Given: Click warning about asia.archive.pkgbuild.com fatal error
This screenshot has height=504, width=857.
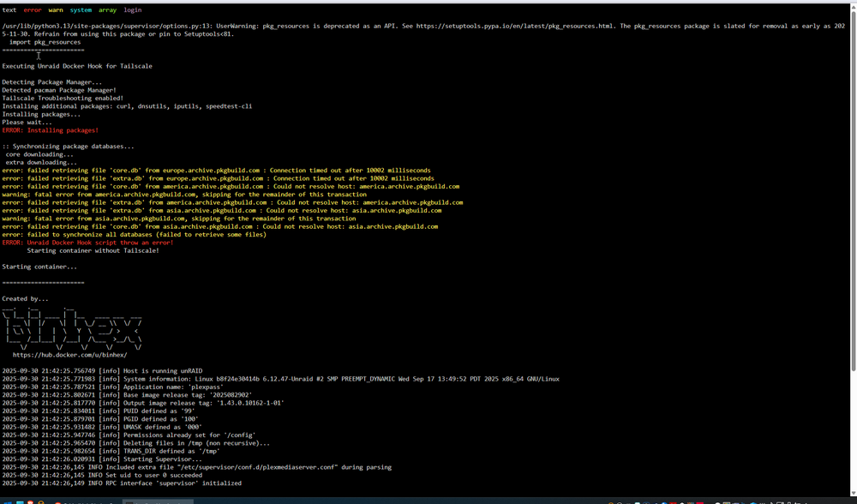Looking at the screenshot, I should pyautogui.click(x=179, y=219).
